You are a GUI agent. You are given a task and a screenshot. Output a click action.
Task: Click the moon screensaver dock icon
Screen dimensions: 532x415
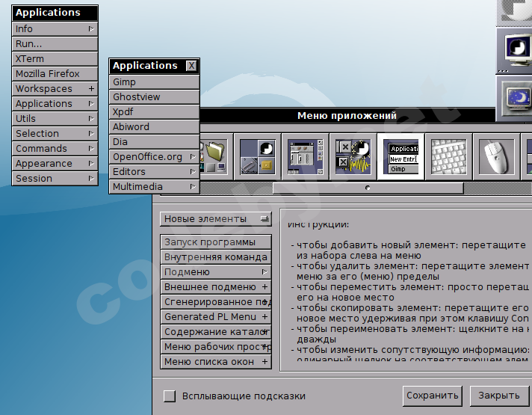(516, 98)
